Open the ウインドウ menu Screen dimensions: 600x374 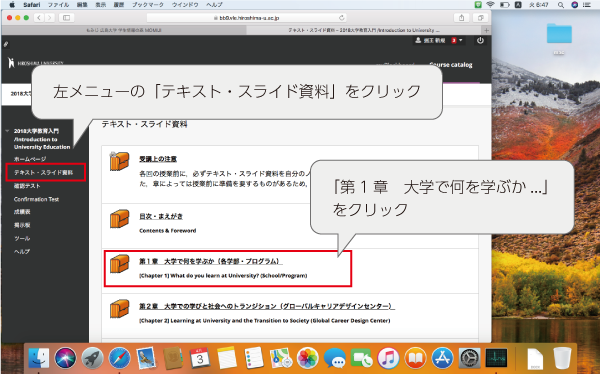point(185,5)
